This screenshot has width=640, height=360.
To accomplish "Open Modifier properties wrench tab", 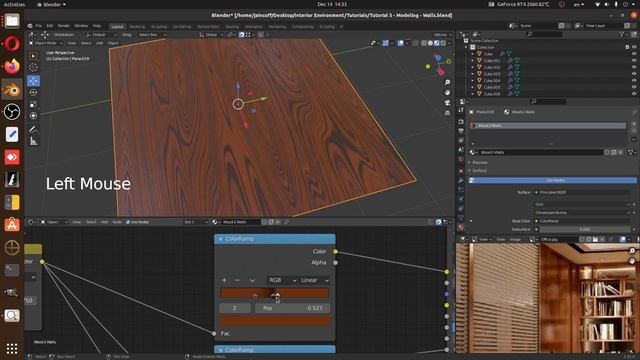I will tap(461, 180).
